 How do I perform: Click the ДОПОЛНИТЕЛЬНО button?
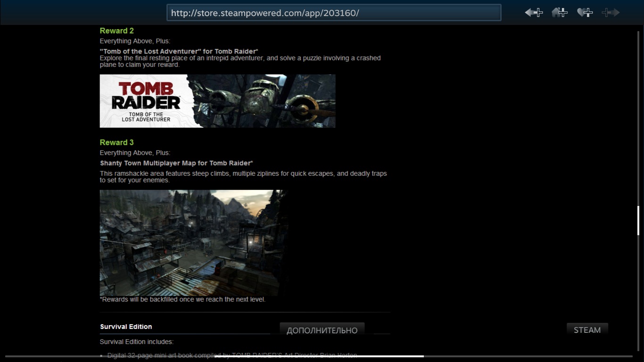click(322, 330)
